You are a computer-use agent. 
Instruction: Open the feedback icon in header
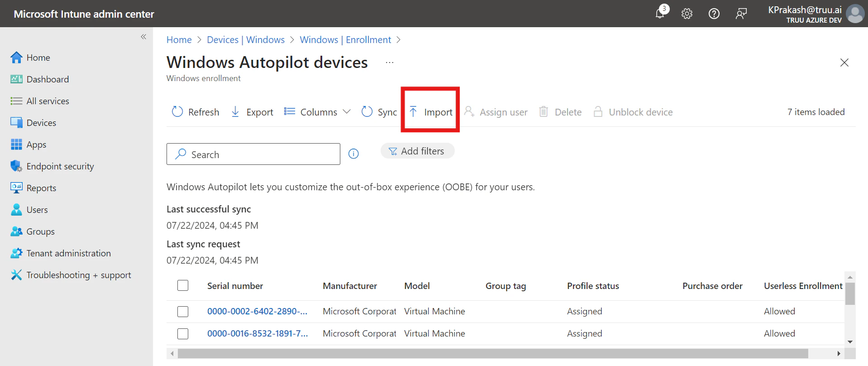(741, 14)
